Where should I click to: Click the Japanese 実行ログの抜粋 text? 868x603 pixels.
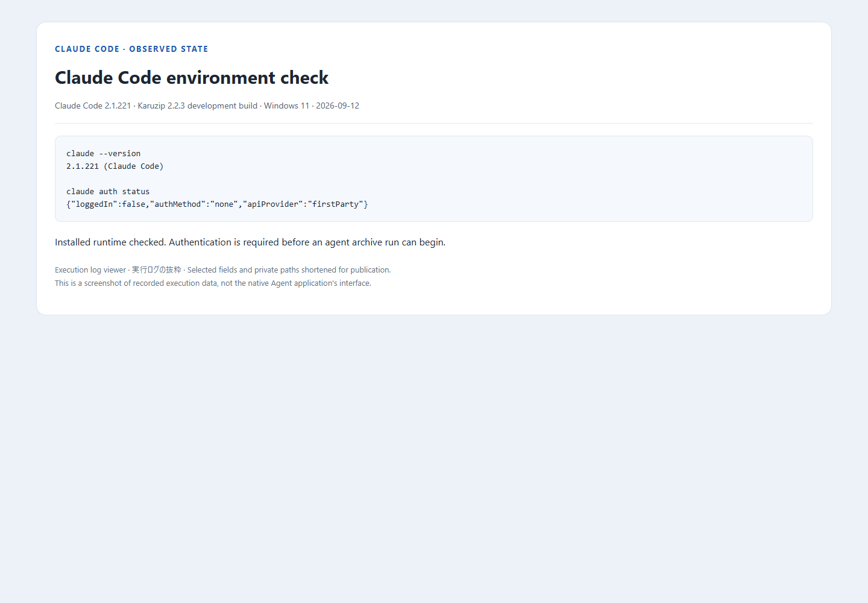click(x=157, y=270)
